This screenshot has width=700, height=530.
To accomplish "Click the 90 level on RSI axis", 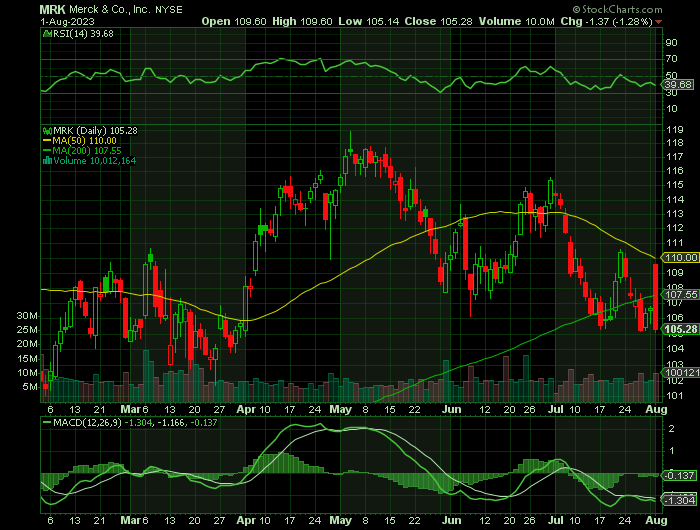I will pos(671,43).
